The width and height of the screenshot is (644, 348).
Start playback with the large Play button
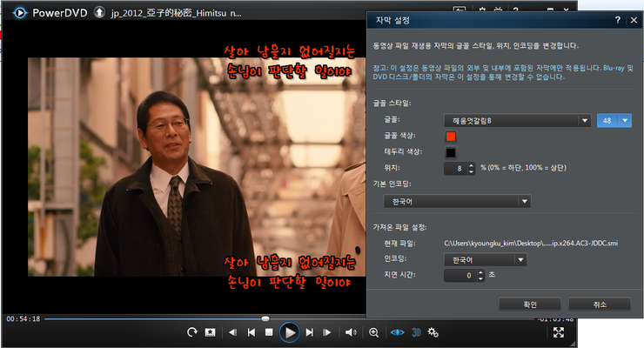pyautogui.click(x=290, y=332)
